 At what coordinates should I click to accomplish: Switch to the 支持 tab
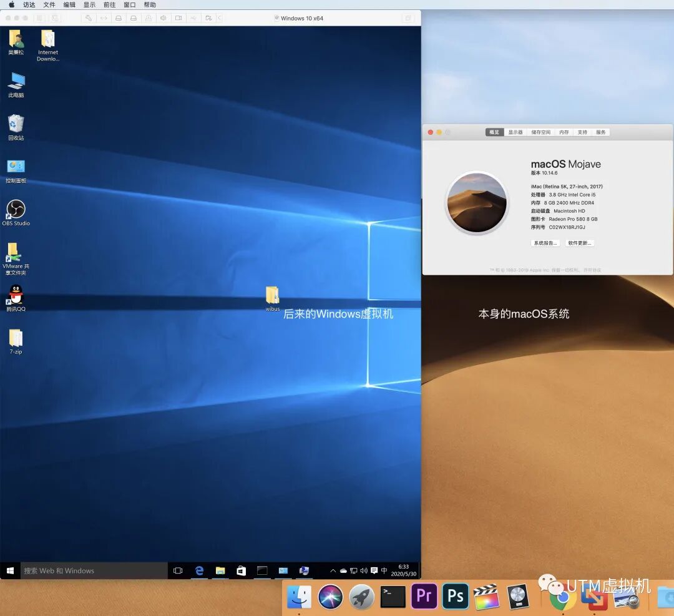click(x=582, y=132)
